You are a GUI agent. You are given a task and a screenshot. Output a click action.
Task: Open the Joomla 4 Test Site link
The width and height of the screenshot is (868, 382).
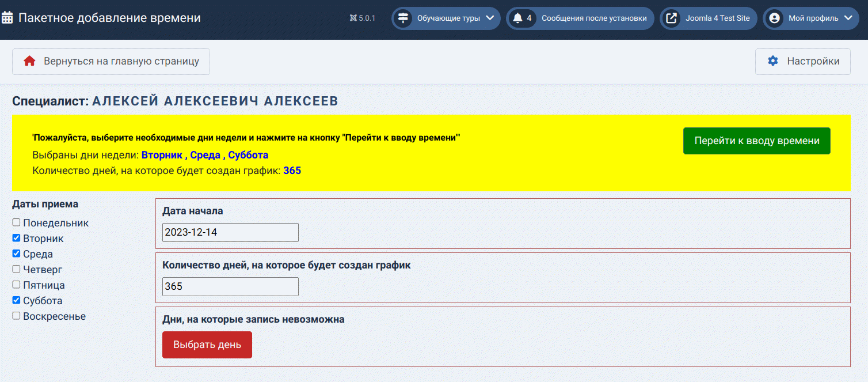pos(717,18)
